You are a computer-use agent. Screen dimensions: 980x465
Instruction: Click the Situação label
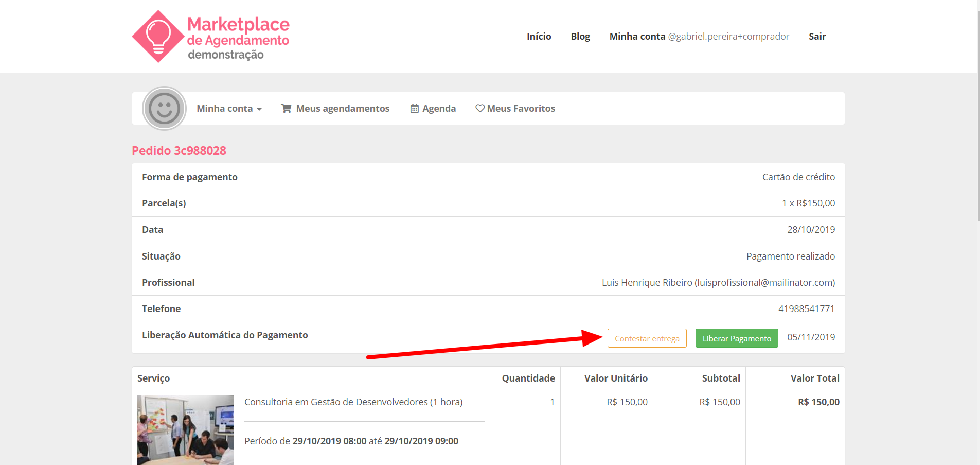(161, 256)
